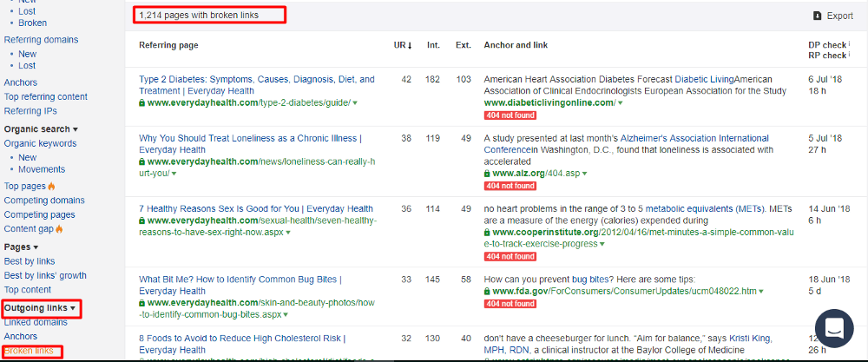The image size is (868, 362).
Task: Open Competing pages report
Action: point(39,214)
